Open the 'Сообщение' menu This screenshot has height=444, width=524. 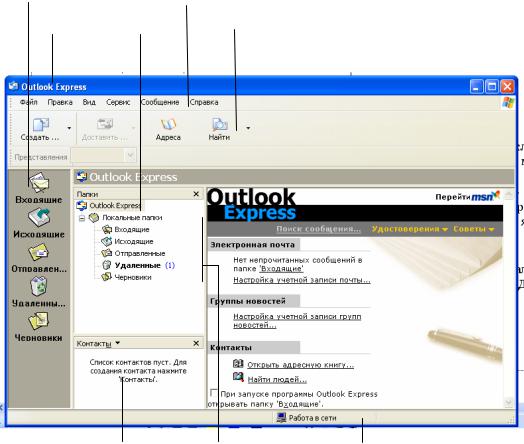[160, 102]
